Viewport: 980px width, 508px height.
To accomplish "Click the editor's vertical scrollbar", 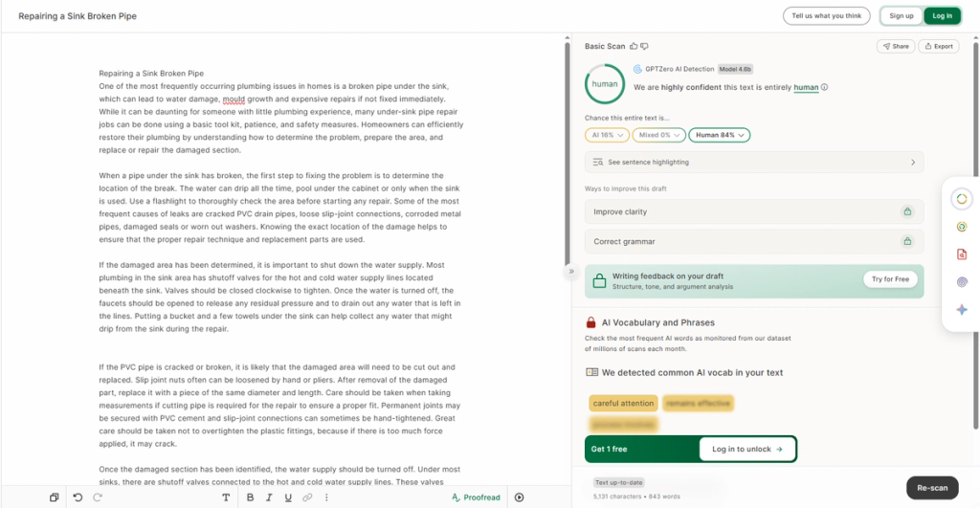I will click(x=568, y=153).
